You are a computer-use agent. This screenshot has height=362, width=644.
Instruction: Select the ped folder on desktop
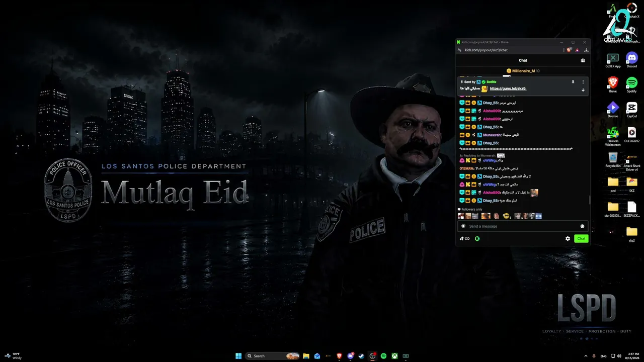(x=613, y=184)
